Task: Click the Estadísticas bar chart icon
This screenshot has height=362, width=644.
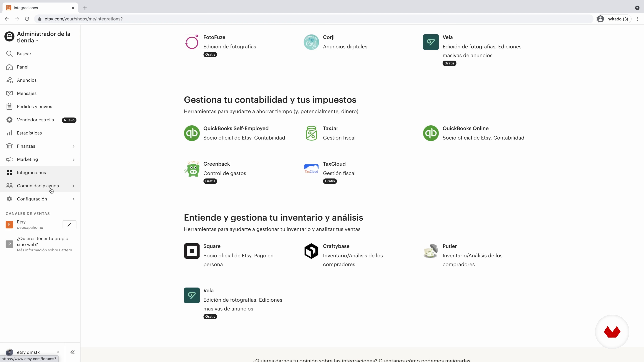Action: pyautogui.click(x=9, y=133)
